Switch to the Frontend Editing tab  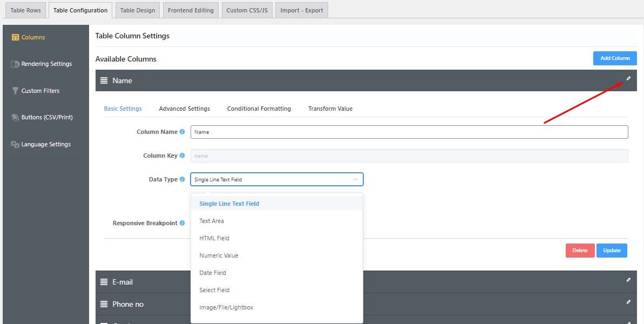191,10
